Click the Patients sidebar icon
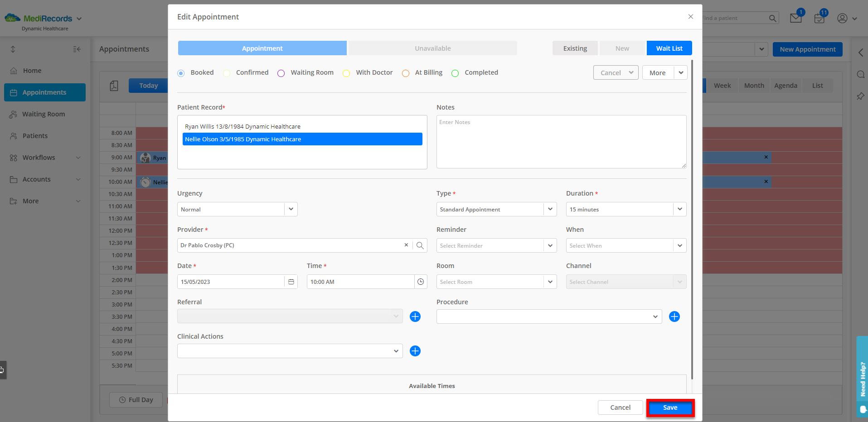Image resolution: width=868 pixels, height=422 pixels. [14, 136]
